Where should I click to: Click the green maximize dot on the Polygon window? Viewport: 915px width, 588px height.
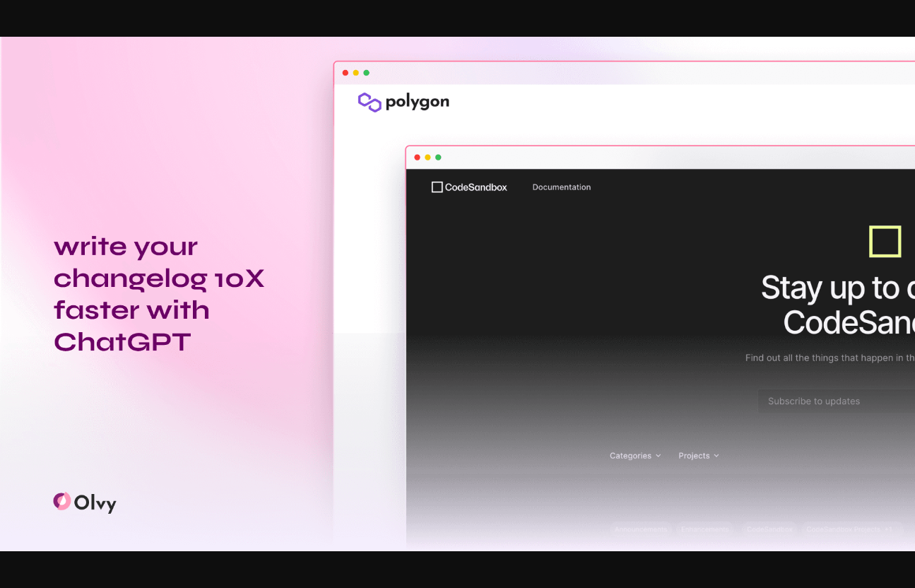tap(366, 73)
